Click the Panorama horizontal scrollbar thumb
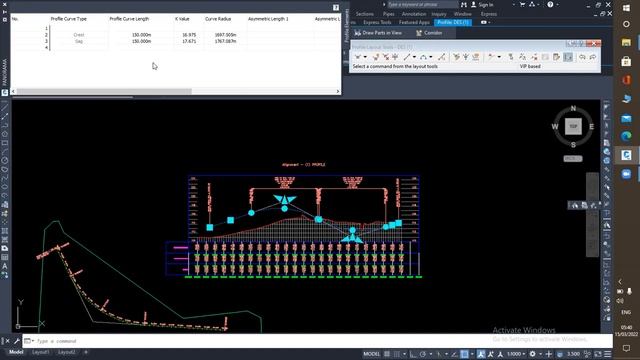The height and width of the screenshot is (360, 640). (x=104, y=91)
